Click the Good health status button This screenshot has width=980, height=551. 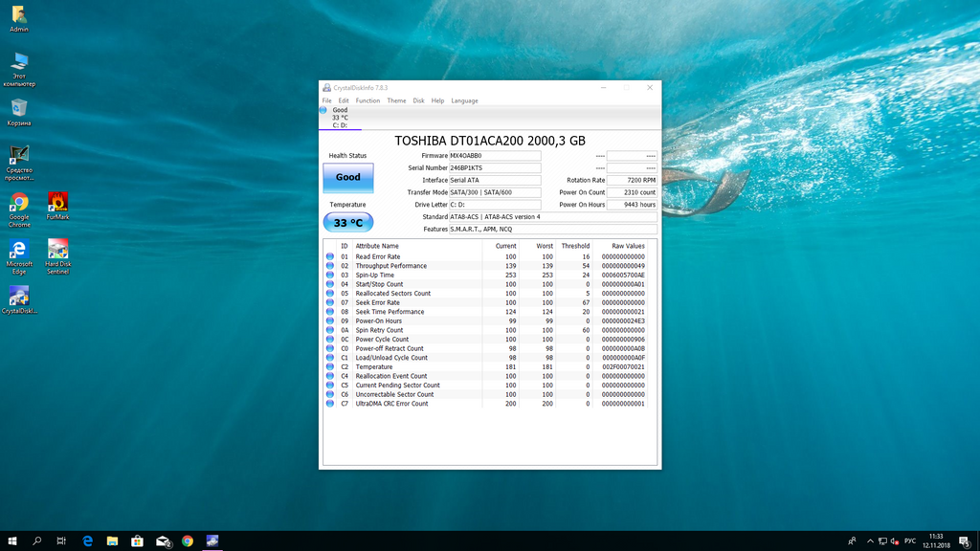click(348, 177)
